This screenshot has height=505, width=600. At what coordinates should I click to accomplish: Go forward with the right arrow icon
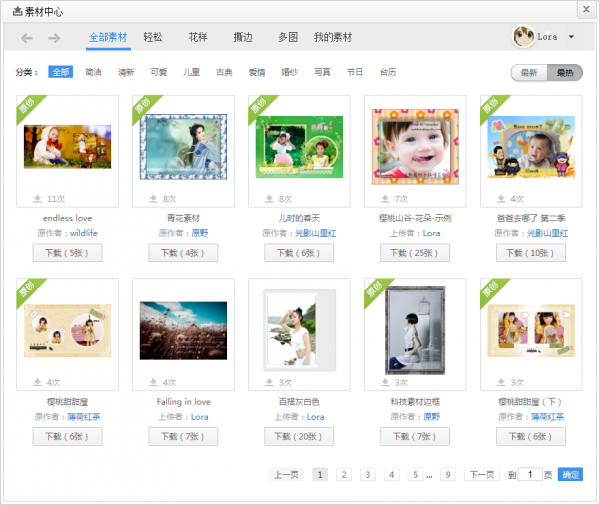coord(54,38)
